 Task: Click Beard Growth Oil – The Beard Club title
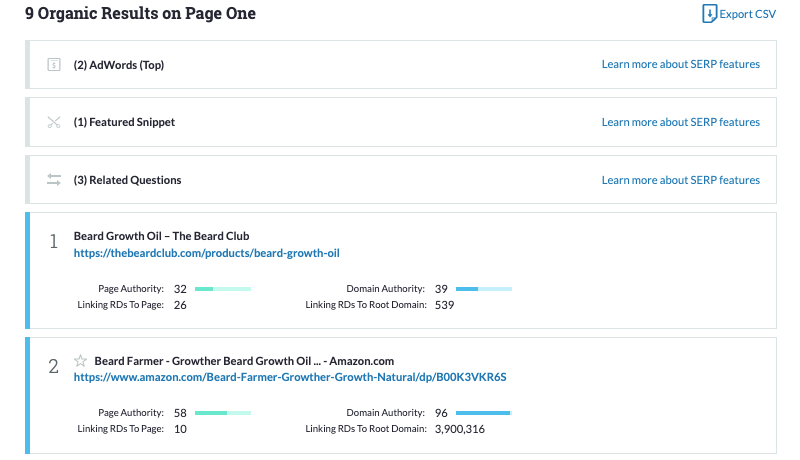(x=161, y=236)
